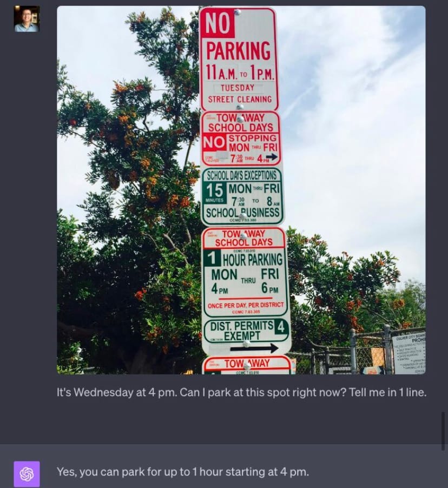Click the assistant reply about parking 1 hour
Image resolution: width=448 pixels, height=488 pixels.
pyautogui.click(x=183, y=472)
